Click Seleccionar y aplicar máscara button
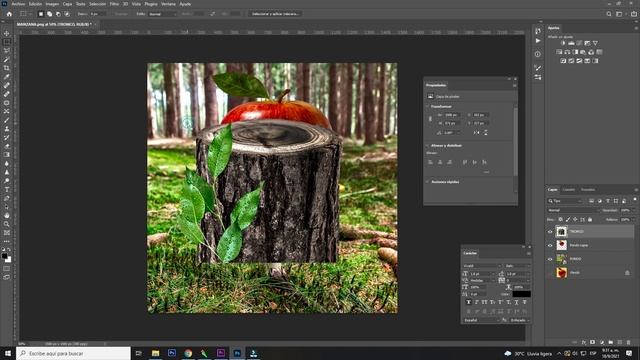The height and width of the screenshot is (360, 640). tap(275, 14)
